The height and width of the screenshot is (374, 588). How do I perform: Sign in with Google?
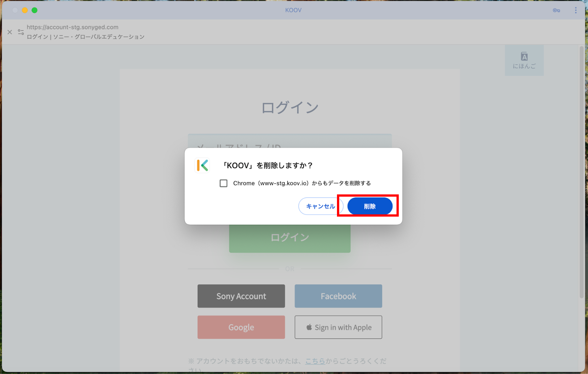tap(241, 327)
